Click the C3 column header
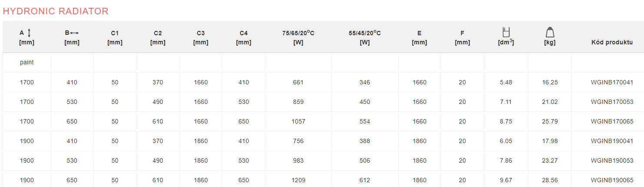 (x=200, y=37)
